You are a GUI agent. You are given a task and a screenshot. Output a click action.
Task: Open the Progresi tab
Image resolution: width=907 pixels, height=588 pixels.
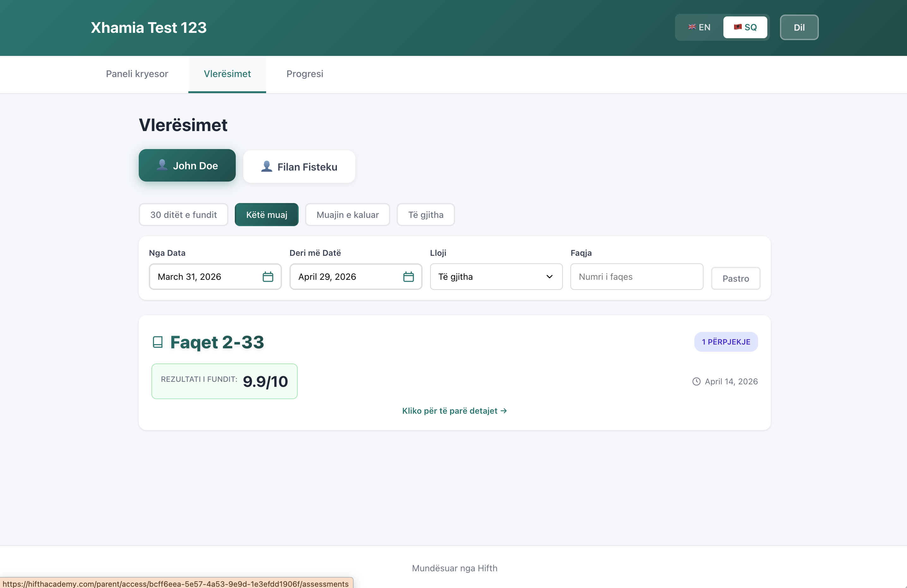click(x=305, y=74)
